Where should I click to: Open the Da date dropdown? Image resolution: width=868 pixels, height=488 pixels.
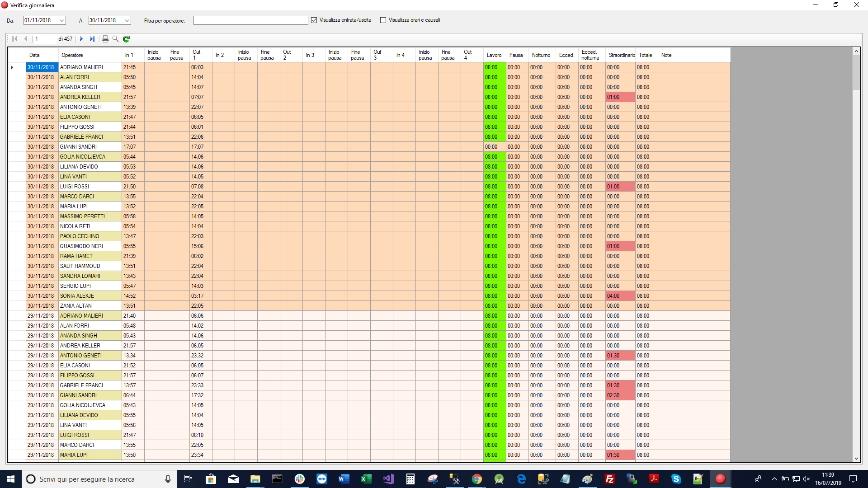(x=62, y=20)
